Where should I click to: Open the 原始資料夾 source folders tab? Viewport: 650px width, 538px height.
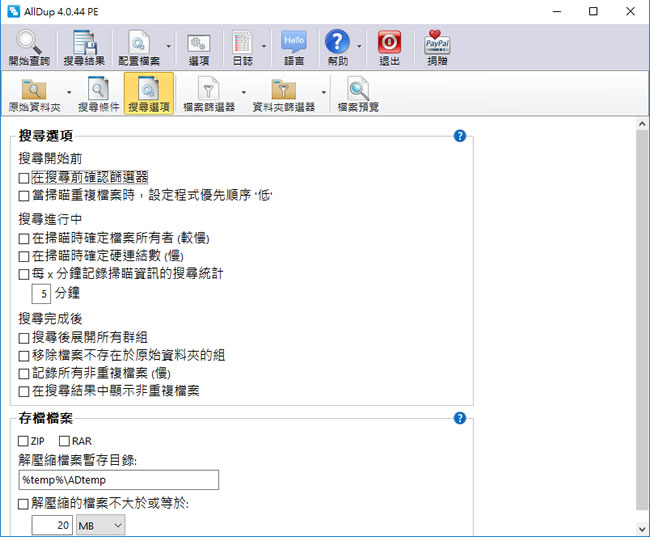(x=34, y=94)
